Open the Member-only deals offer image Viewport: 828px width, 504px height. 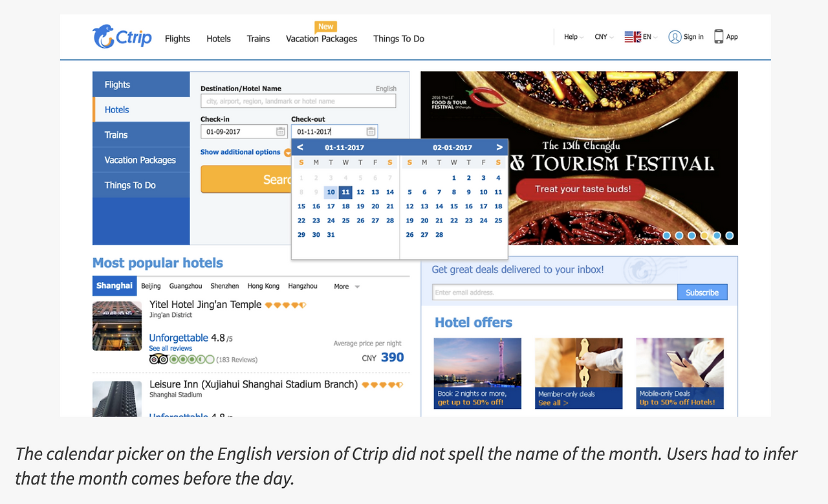pos(579,373)
